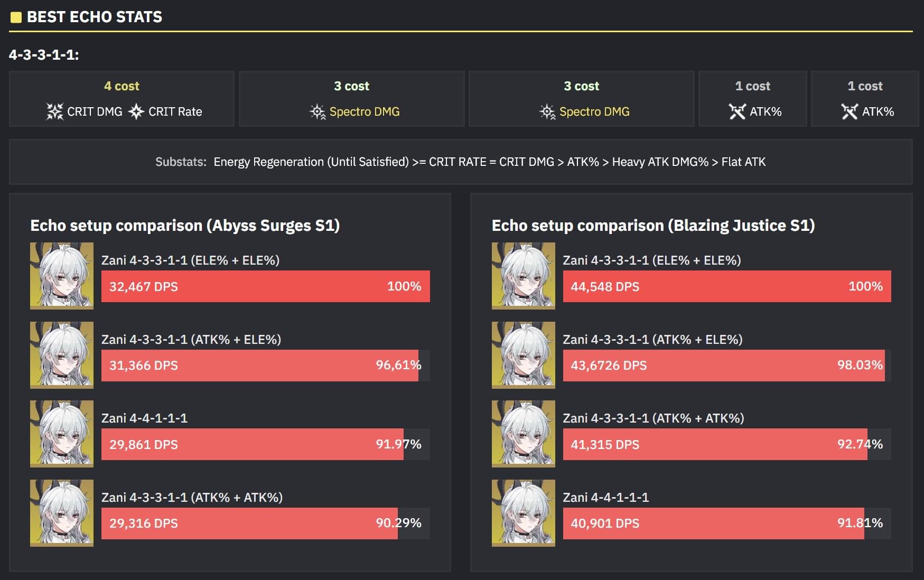Click the first 3 cost Spectro DMG icon
Viewport: 924px width, 580px height.
[318, 111]
